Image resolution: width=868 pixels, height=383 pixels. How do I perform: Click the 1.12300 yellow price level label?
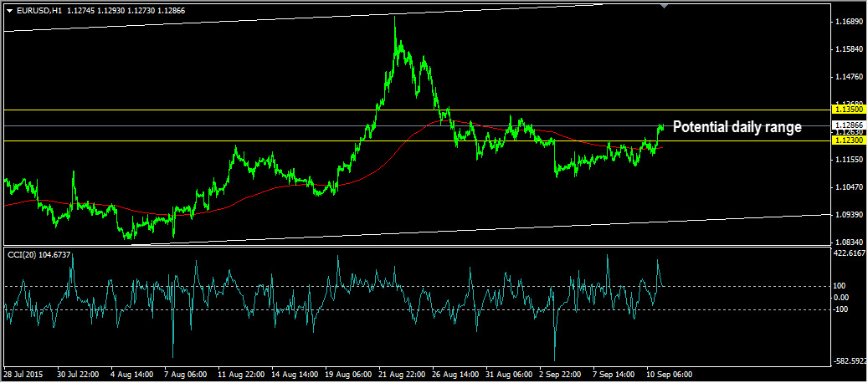pos(848,141)
